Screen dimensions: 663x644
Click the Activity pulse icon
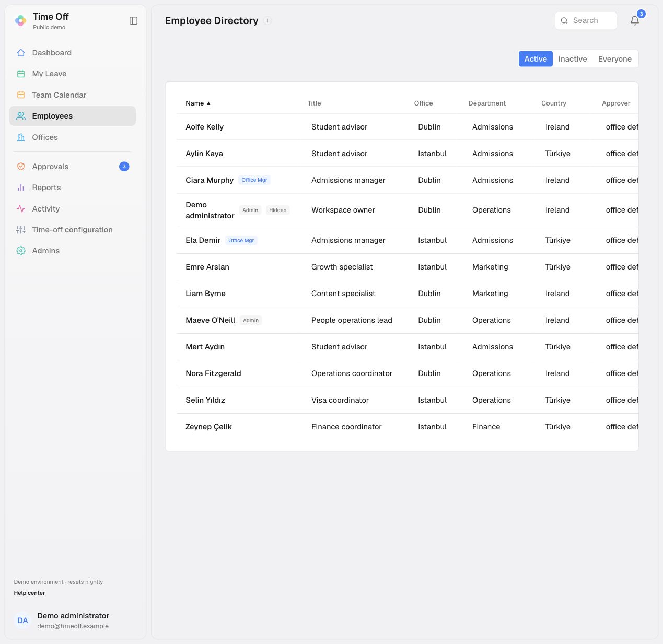(21, 209)
